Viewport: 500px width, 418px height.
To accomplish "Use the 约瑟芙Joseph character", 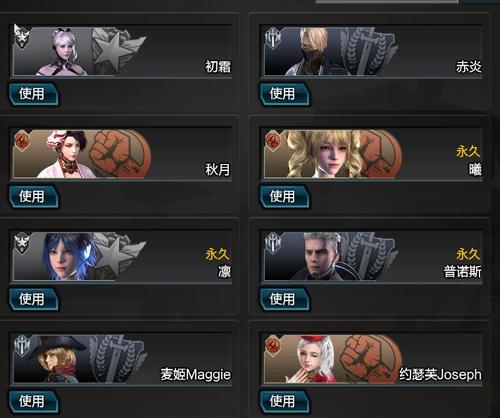I will (284, 402).
